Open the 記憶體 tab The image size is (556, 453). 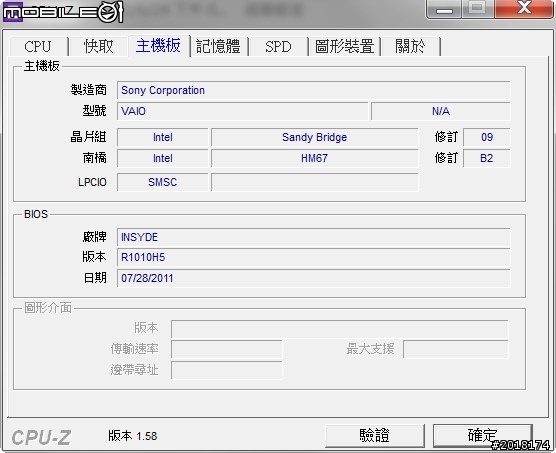(218, 46)
